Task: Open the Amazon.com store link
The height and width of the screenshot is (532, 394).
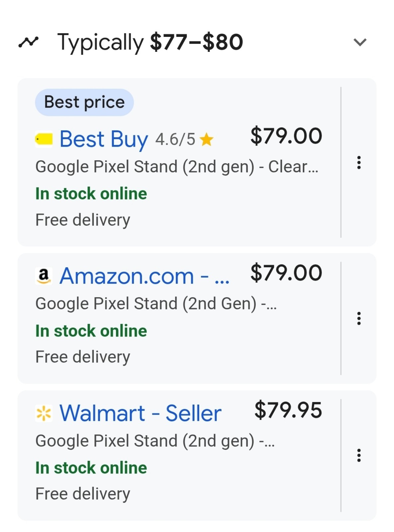Action: [145, 276]
